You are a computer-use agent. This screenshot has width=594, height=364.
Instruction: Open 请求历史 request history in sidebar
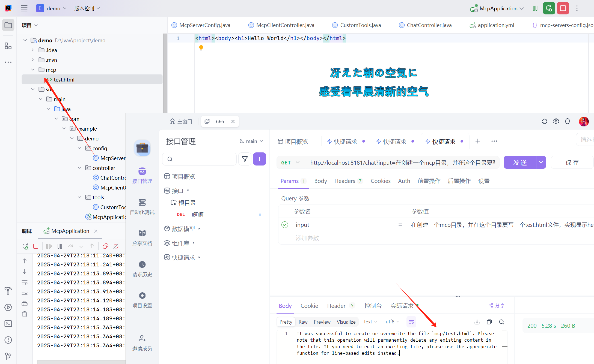tap(142, 269)
